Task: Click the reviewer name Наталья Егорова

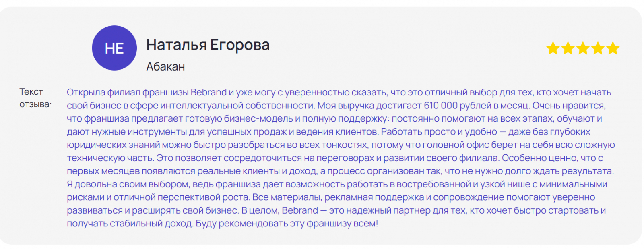Action: 208,45
